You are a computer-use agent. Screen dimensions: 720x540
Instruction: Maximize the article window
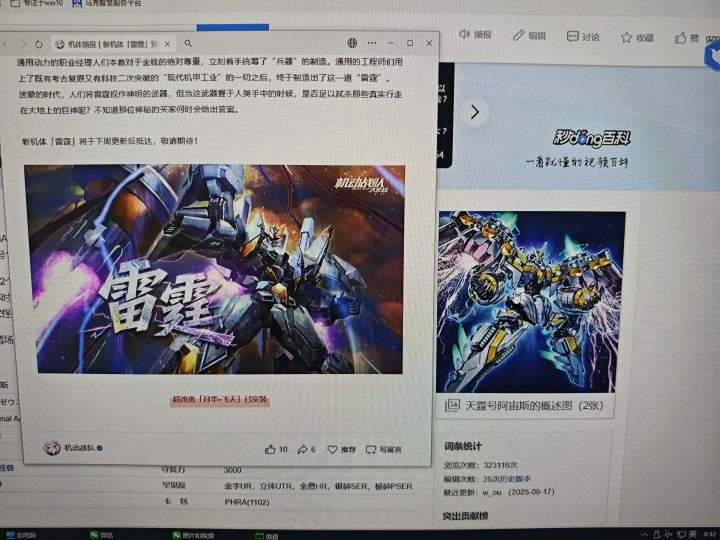coord(410,43)
